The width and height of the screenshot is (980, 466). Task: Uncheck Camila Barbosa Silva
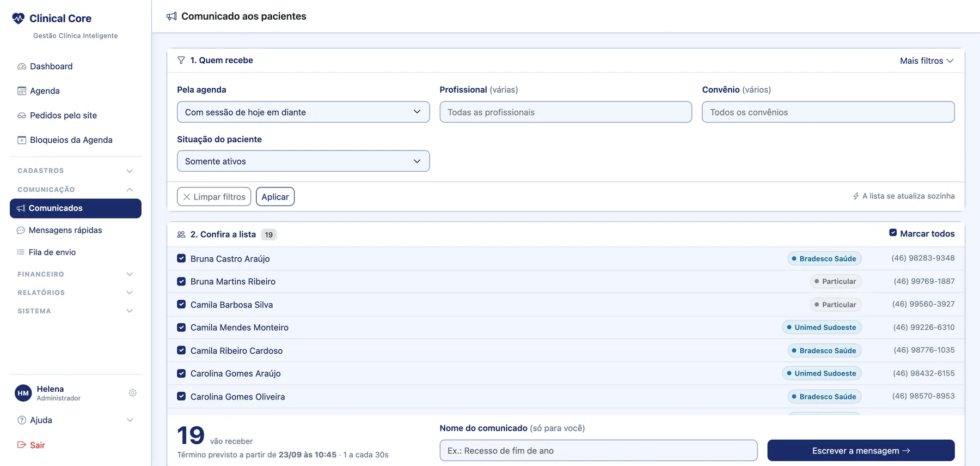181,304
